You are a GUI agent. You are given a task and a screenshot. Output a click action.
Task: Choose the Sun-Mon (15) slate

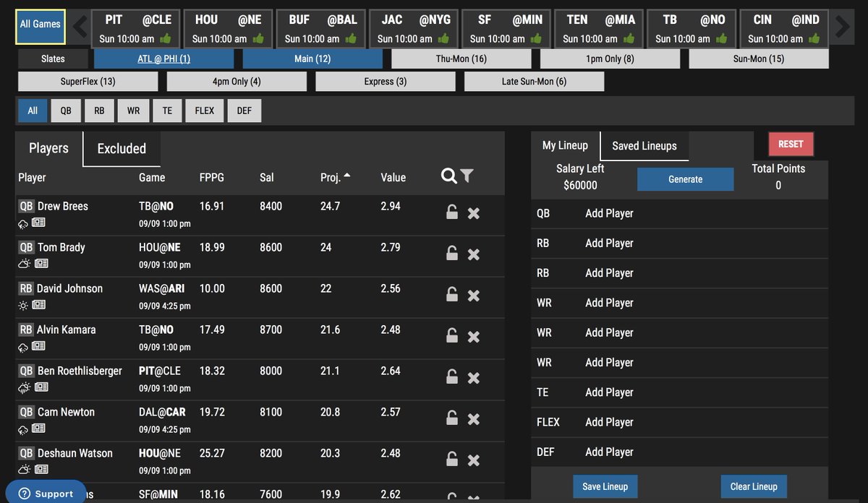coord(759,59)
